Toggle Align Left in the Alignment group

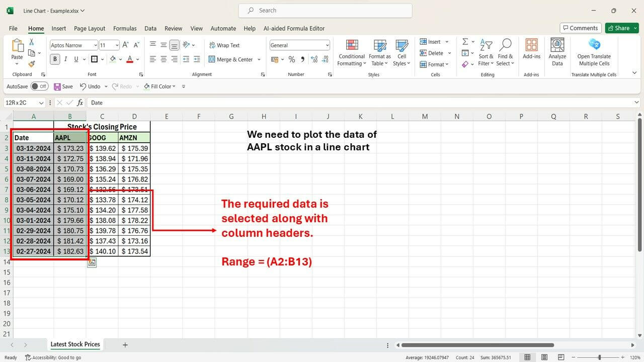pyautogui.click(x=153, y=59)
